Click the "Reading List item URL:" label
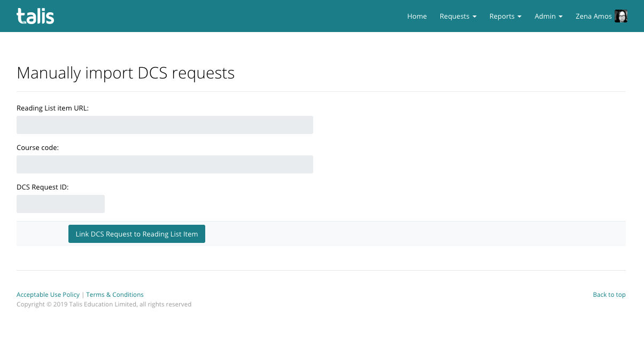 tap(52, 108)
